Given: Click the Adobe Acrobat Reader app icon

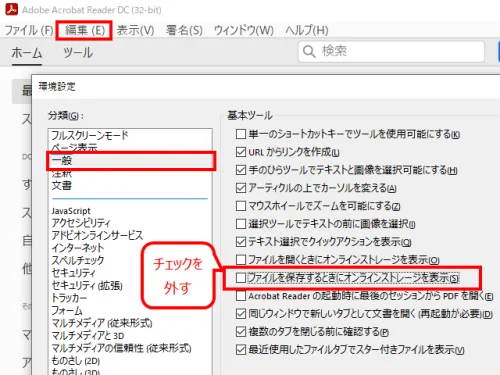Looking at the screenshot, I should click(12, 9).
